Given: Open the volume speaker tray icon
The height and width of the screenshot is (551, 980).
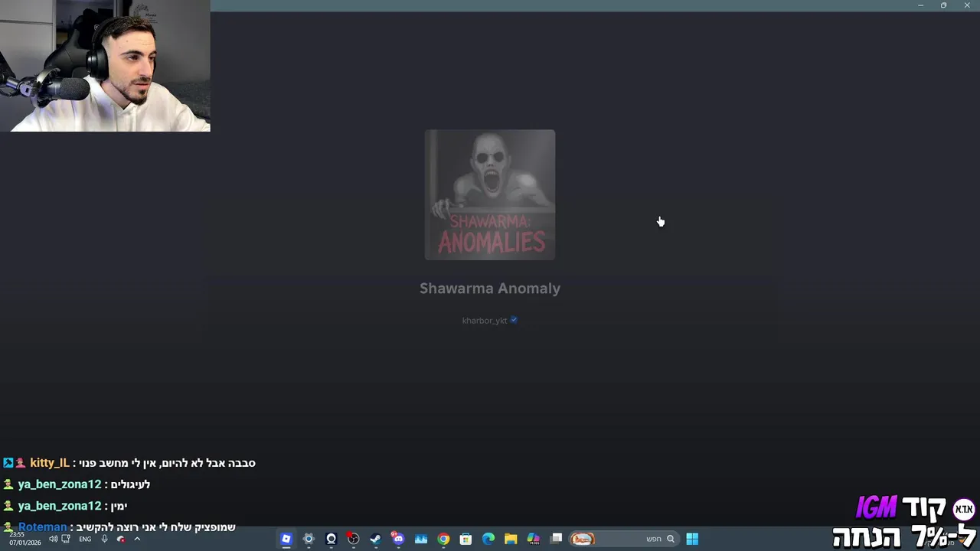Looking at the screenshot, I should [x=53, y=539].
